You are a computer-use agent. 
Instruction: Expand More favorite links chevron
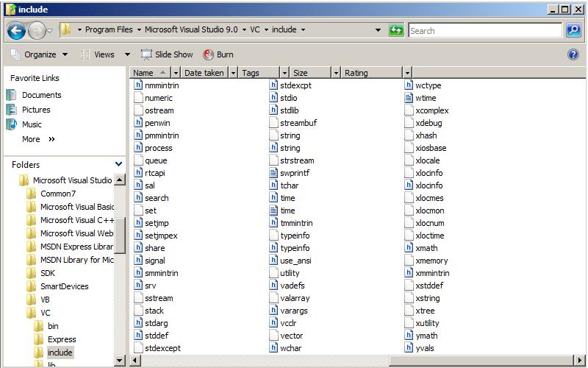coord(51,139)
